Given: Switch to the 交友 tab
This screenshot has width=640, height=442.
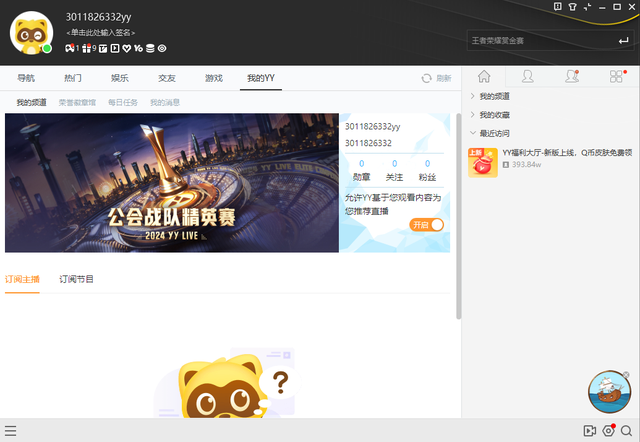Looking at the screenshot, I should tap(167, 78).
